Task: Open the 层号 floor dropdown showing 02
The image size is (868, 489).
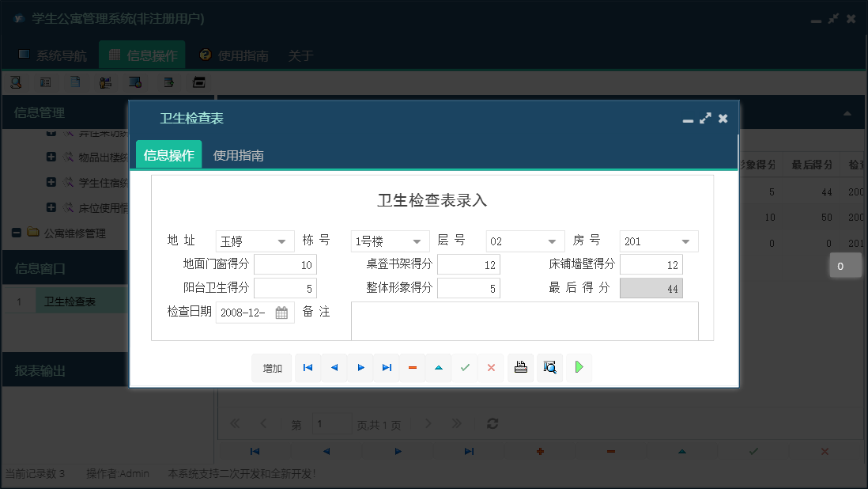Action: (550, 241)
